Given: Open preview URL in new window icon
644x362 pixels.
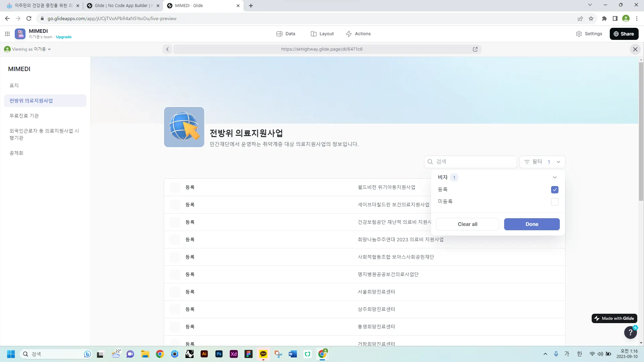Looking at the screenshot, I should coord(475,49).
